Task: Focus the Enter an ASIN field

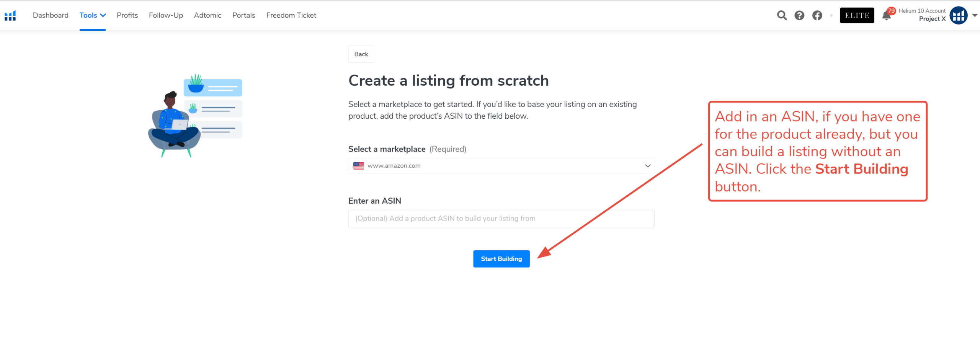Action: pyautogui.click(x=501, y=219)
